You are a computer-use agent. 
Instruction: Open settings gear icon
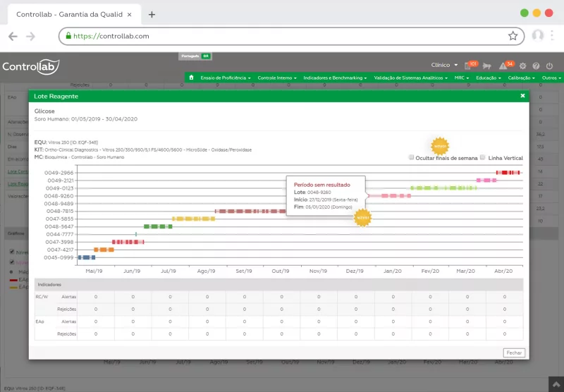(522, 66)
